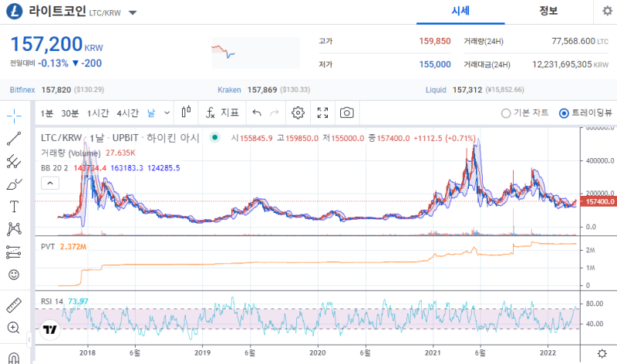Click the high price value 159,850

click(435, 41)
